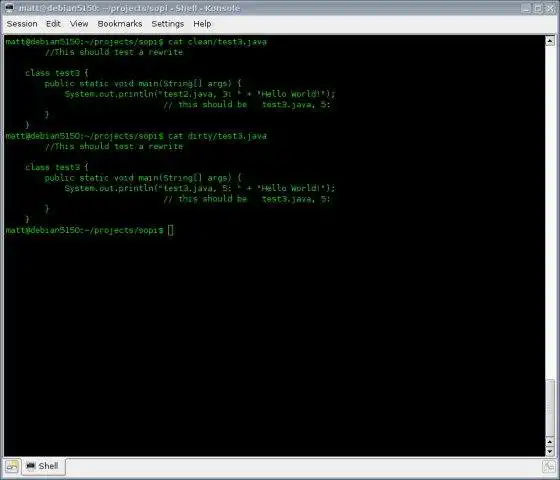560x480 pixels.
Task: Open the Help menu
Action: [x=202, y=24]
